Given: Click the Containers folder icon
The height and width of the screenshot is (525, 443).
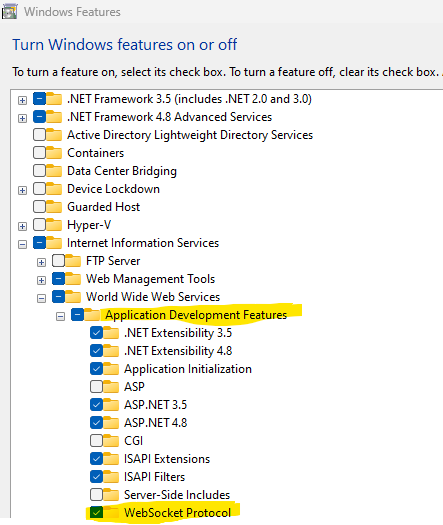Looking at the screenshot, I should coord(54,152).
